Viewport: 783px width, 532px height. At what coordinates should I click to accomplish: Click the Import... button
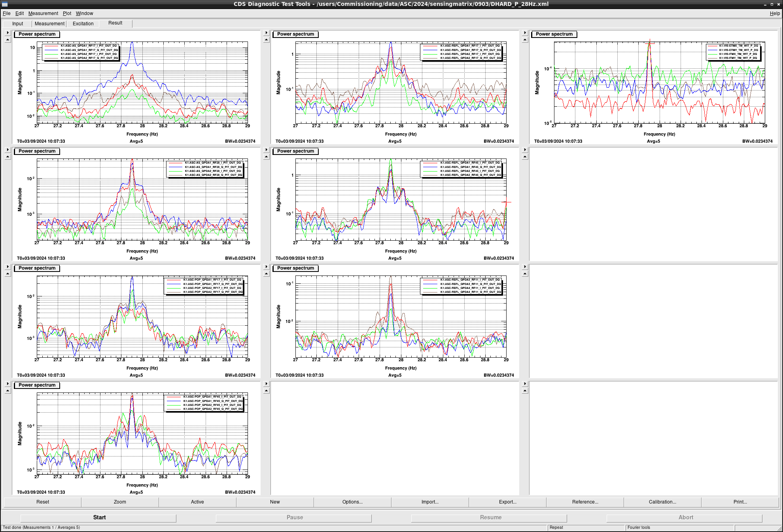pyautogui.click(x=430, y=502)
